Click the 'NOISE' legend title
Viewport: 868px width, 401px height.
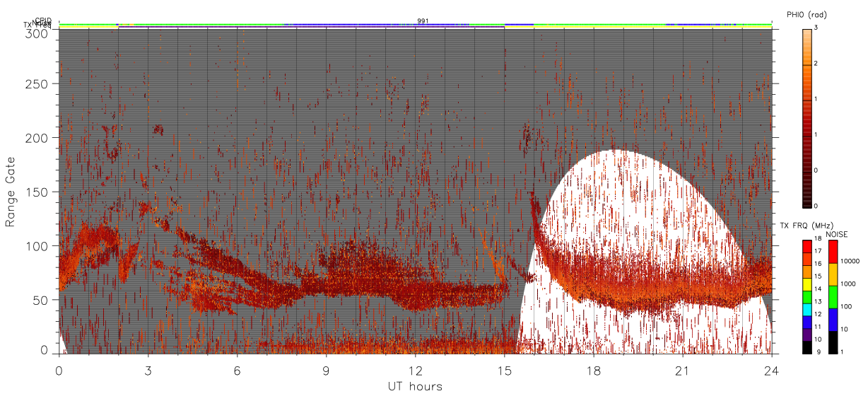[837, 234]
